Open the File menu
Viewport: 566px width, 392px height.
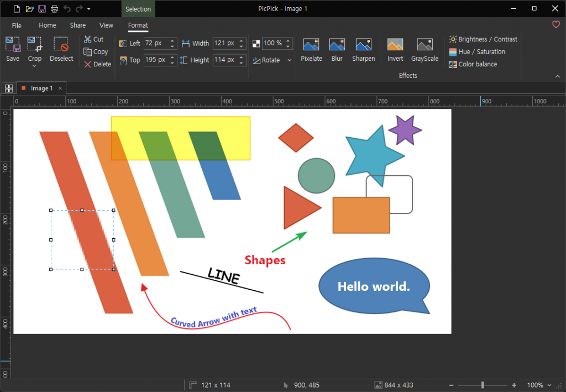(17, 25)
